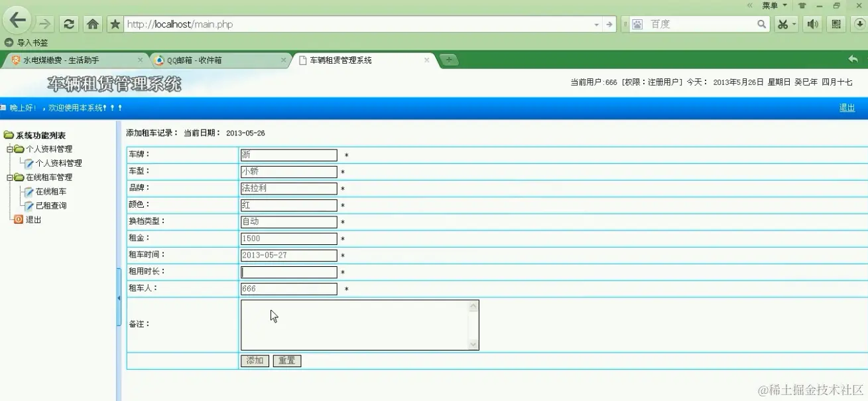Open the QR code tool icon

tap(836, 24)
